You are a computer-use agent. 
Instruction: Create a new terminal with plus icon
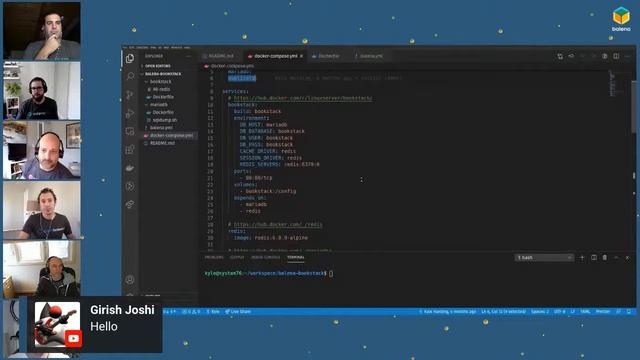coord(582,258)
